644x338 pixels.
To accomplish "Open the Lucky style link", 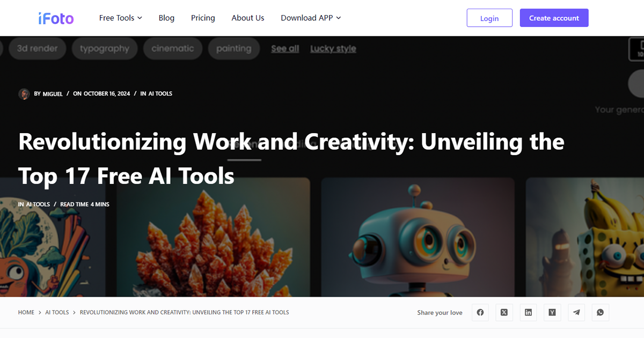I will point(333,48).
